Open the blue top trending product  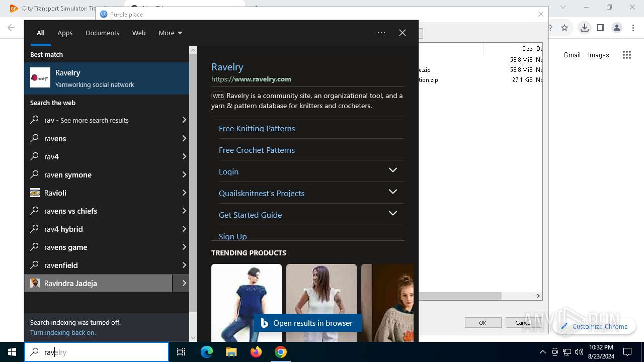pyautogui.click(x=247, y=303)
